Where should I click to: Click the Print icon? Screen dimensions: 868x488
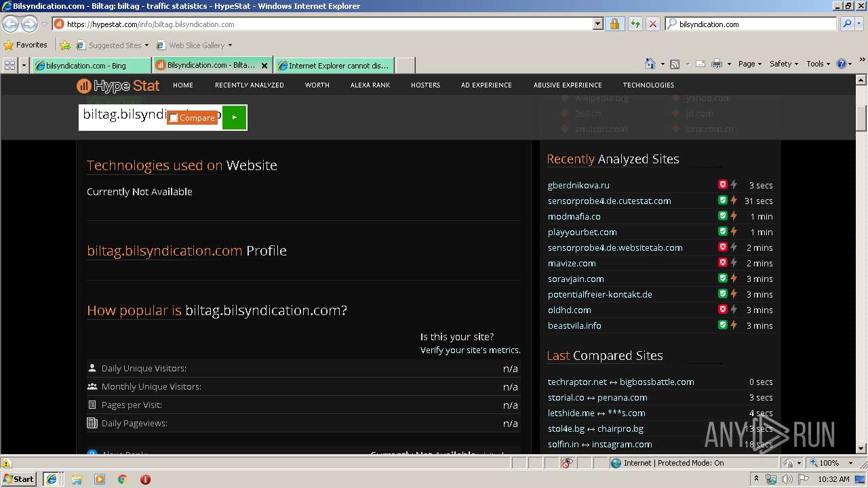pos(717,64)
